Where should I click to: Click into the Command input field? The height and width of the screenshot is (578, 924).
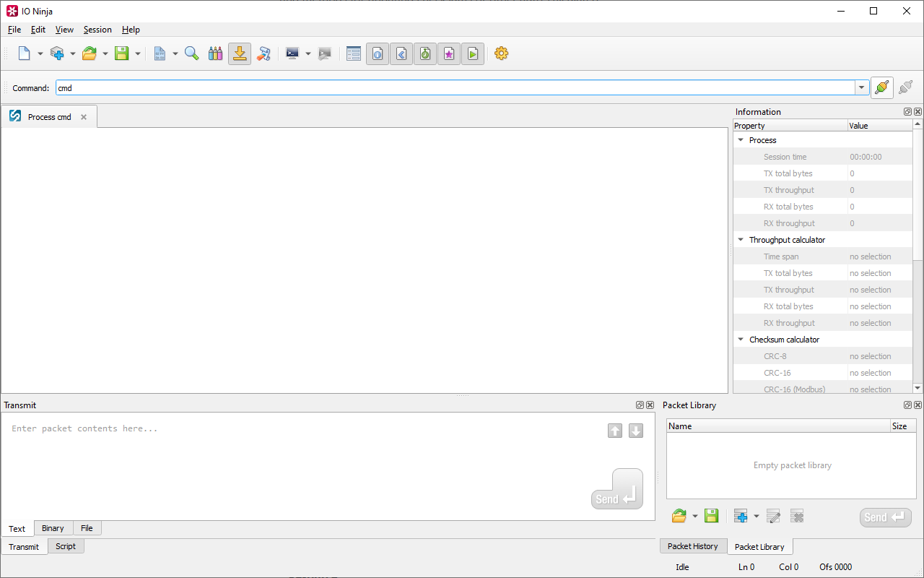coord(456,87)
